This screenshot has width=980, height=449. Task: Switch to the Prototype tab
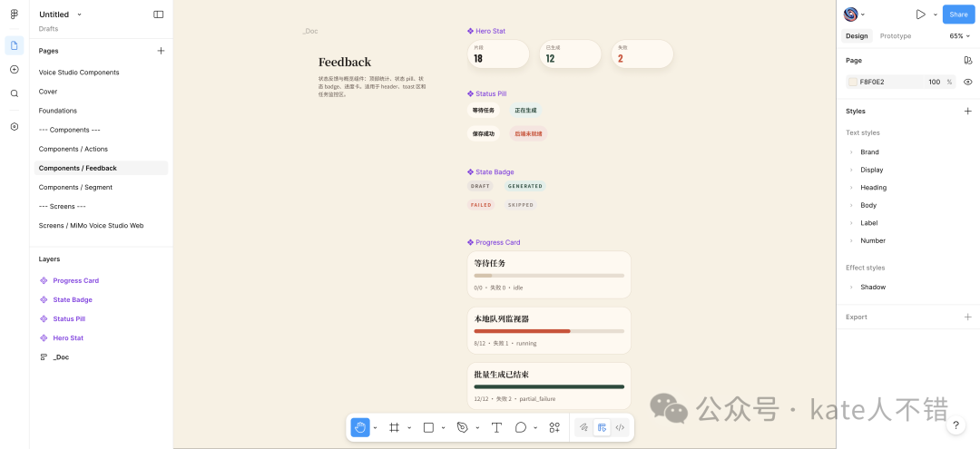point(896,36)
